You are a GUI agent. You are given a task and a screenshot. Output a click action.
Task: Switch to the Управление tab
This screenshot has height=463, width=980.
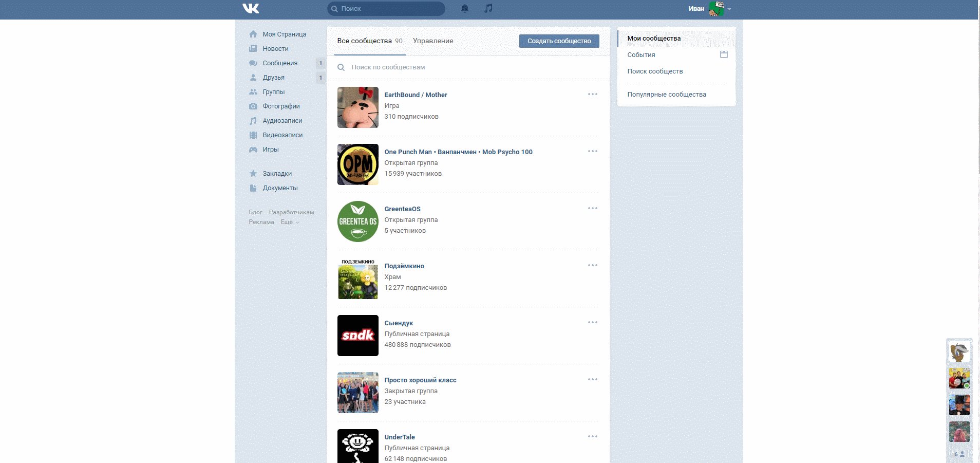pyautogui.click(x=433, y=41)
